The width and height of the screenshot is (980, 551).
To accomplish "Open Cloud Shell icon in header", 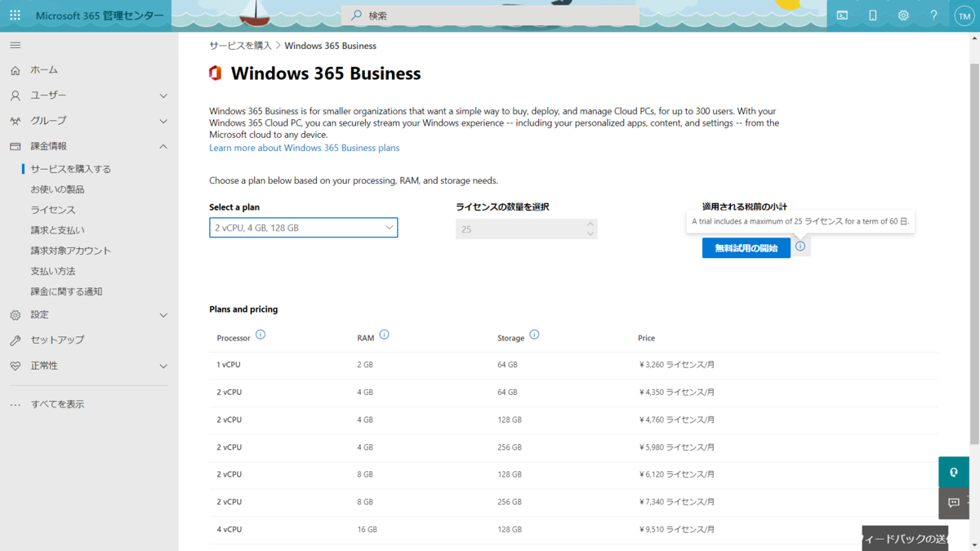I will coord(842,16).
